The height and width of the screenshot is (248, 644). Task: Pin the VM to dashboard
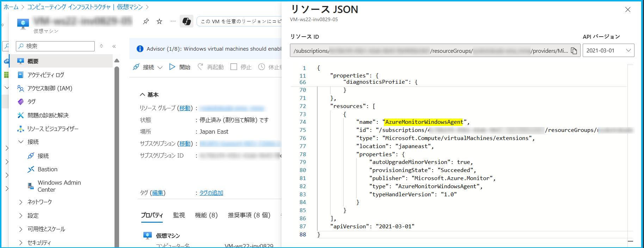(146, 21)
